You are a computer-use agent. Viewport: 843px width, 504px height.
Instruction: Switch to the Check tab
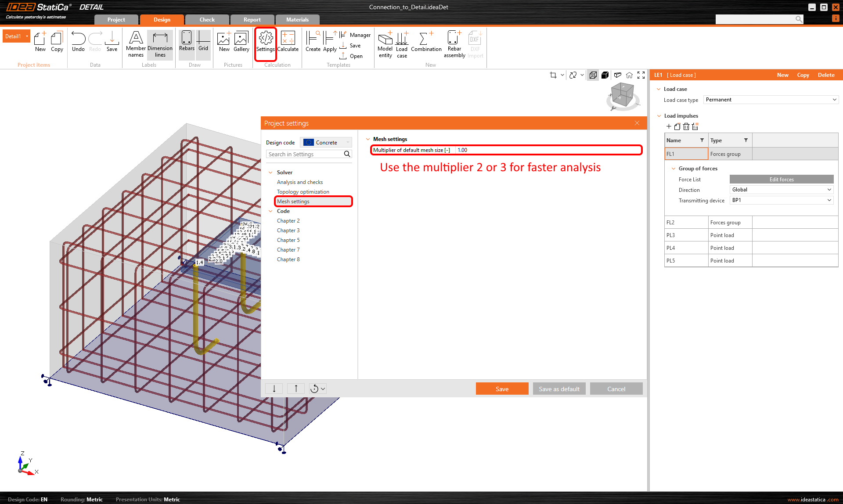pyautogui.click(x=207, y=20)
